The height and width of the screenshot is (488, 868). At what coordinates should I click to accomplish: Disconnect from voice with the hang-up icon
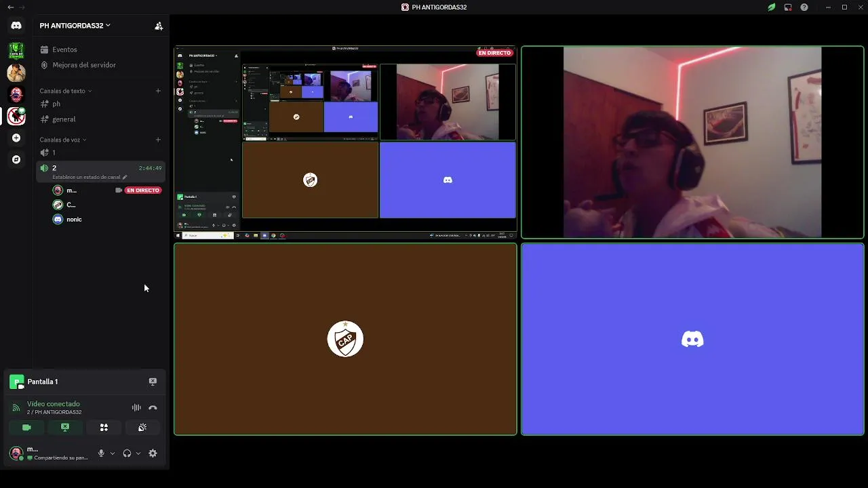(x=153, y=408)
